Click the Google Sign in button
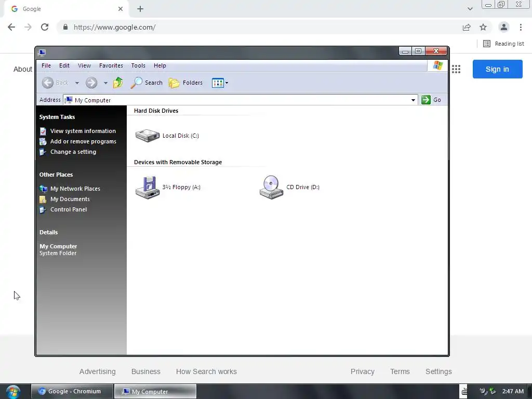Viewport: 532px width, 399px height. 497,69
